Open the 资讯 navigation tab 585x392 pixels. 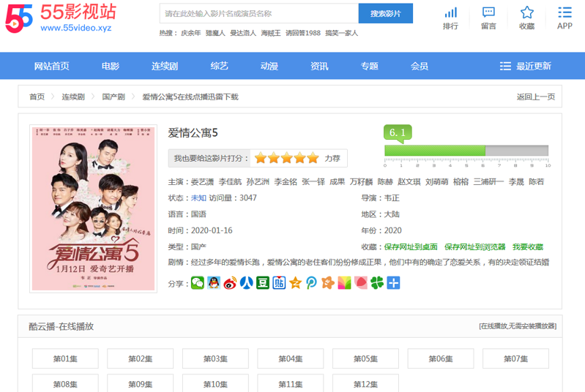(x=319, y=66)
